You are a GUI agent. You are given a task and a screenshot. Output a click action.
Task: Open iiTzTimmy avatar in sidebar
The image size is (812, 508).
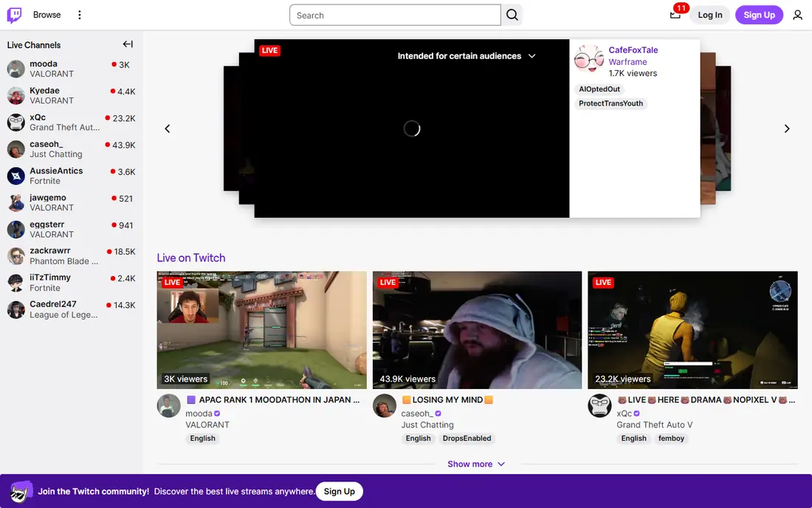(16, 283)
